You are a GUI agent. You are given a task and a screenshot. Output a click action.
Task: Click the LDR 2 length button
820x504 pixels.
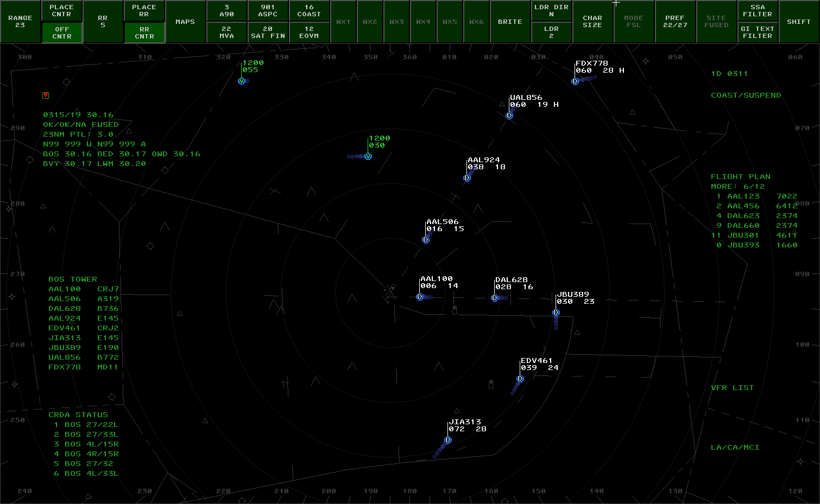[x=551, y=33]
